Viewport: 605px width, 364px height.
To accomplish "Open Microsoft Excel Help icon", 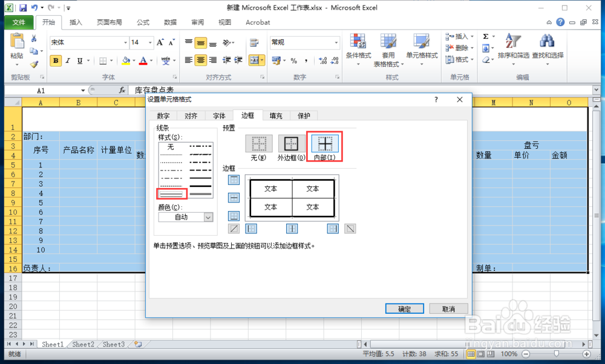I will point(560,22).
